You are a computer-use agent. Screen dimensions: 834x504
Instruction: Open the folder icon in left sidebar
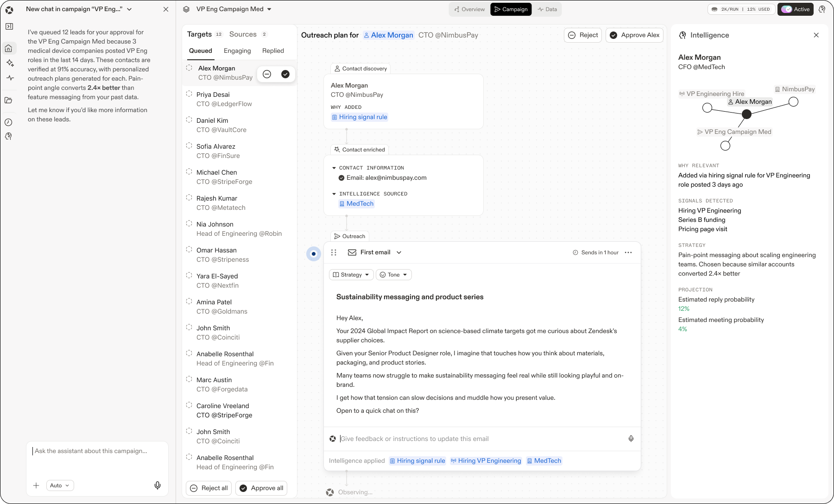click(x=8, y=100)
